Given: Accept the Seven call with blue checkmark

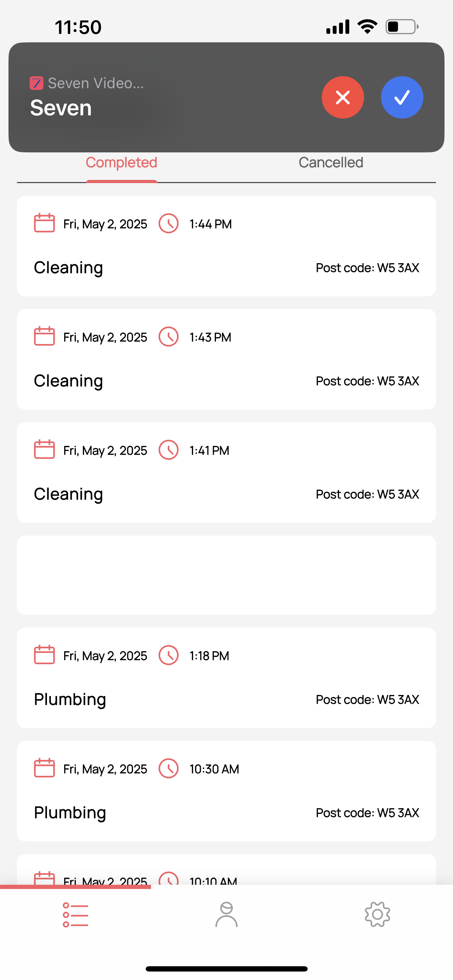Looking at the screenshot, I should [401, 97].
